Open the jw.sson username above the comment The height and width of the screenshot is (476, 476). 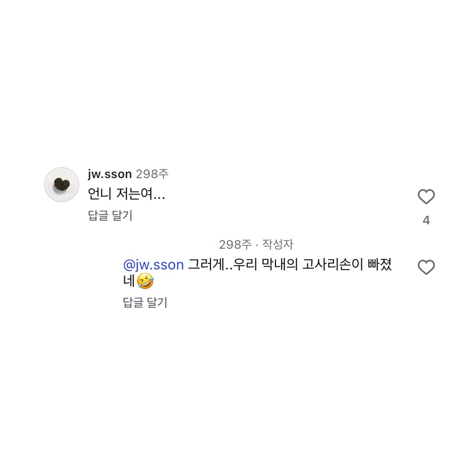[x=109, y=174]
